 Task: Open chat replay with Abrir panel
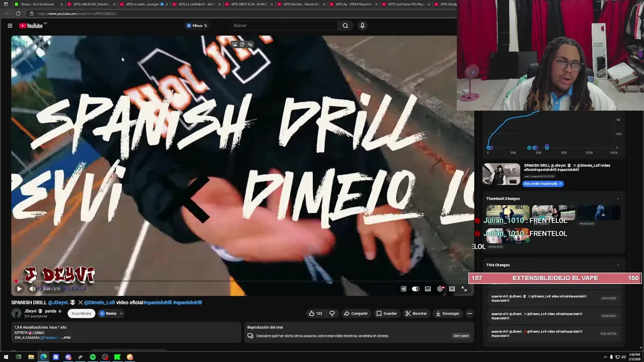(x=461, y=336)
